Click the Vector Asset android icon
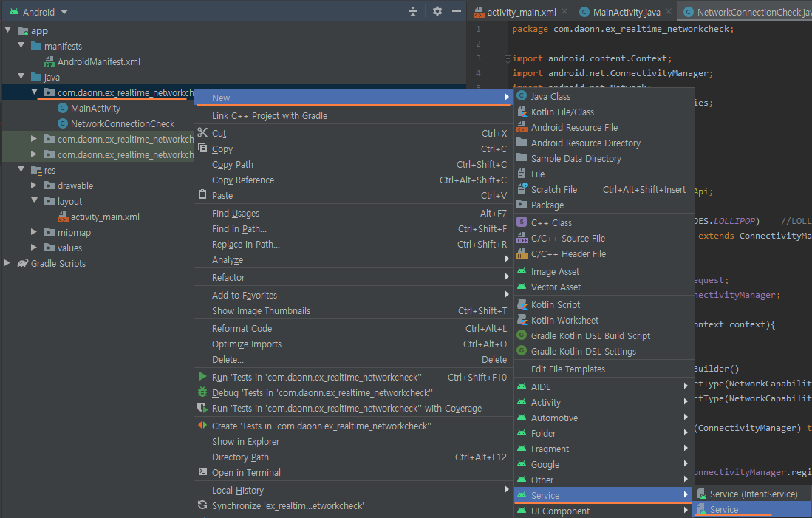812x518 pixels. click(x=522, y=287)
